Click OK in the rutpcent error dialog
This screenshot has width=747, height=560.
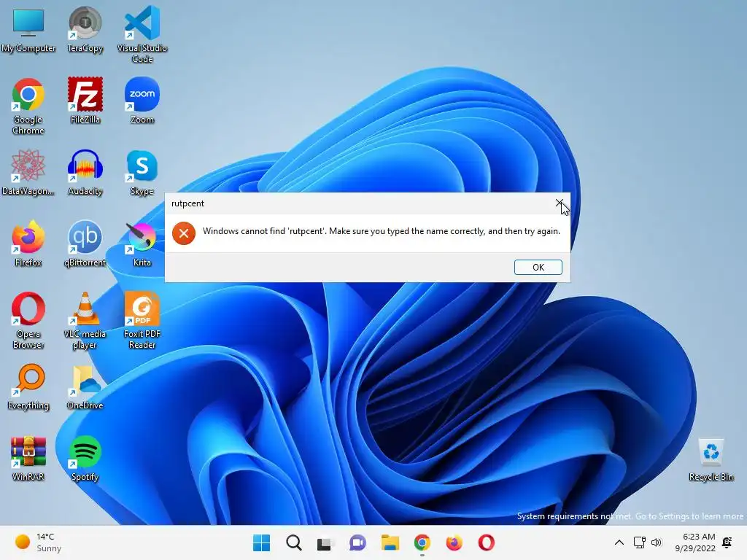pyautogui.click(x=538, y=267)
